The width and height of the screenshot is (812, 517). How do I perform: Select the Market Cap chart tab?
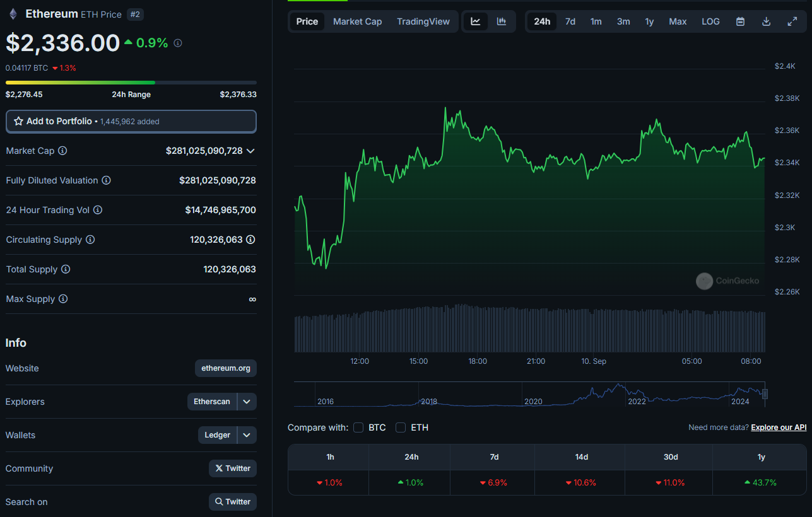357,21
